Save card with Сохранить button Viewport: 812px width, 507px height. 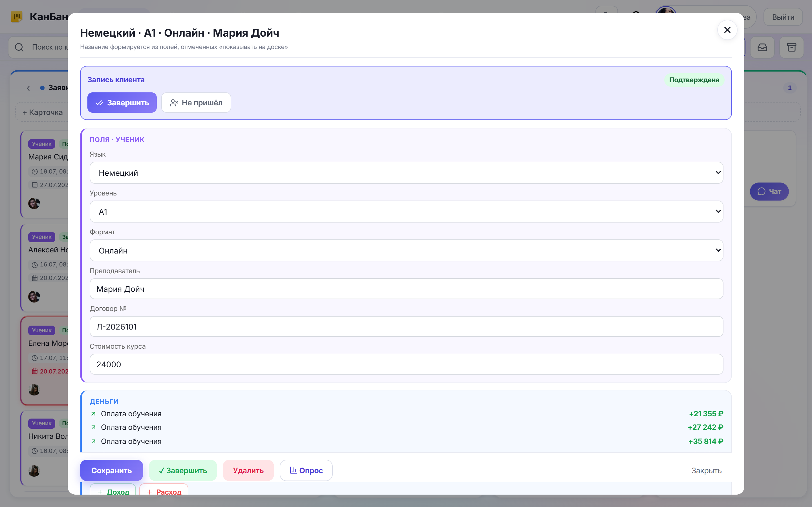(111, 470)
